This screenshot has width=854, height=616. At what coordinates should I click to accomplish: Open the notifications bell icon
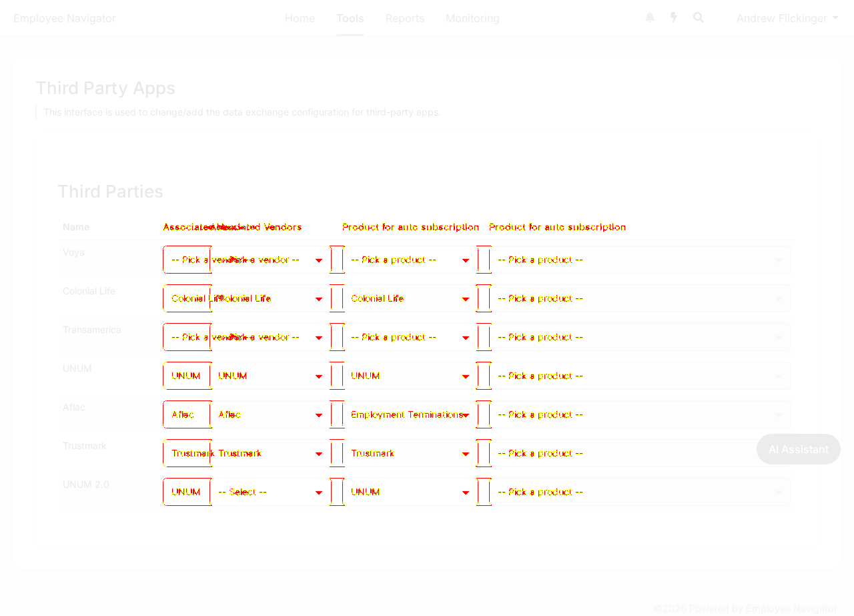point(649,17)
